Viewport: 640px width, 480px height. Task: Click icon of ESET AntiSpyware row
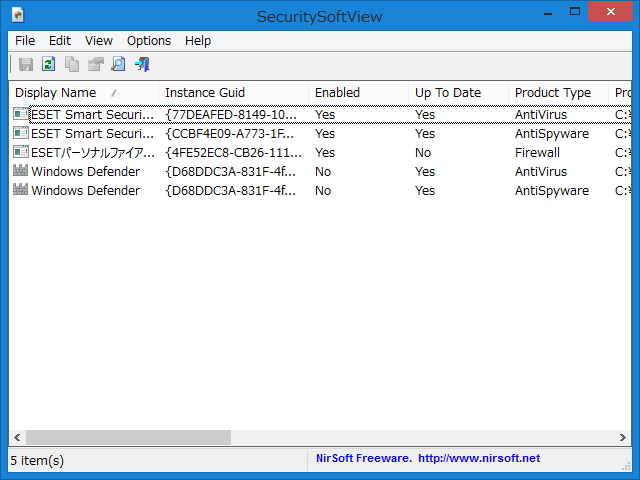pos(21,133)
